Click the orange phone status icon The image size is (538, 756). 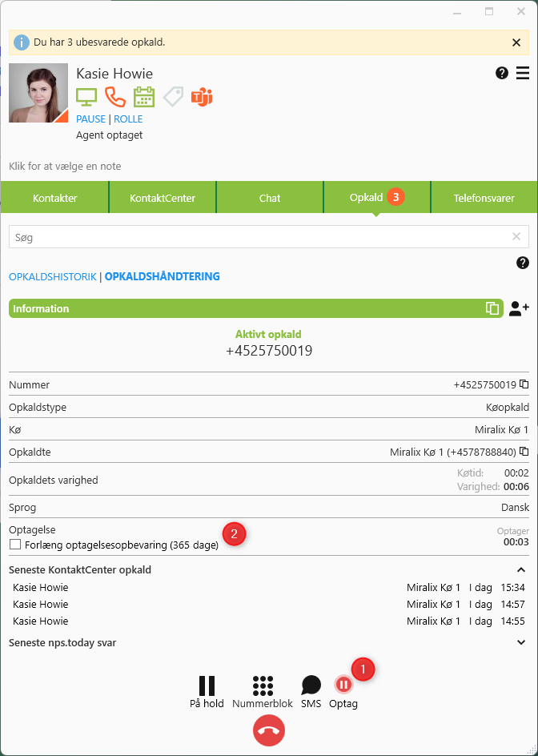coord(115,98)
